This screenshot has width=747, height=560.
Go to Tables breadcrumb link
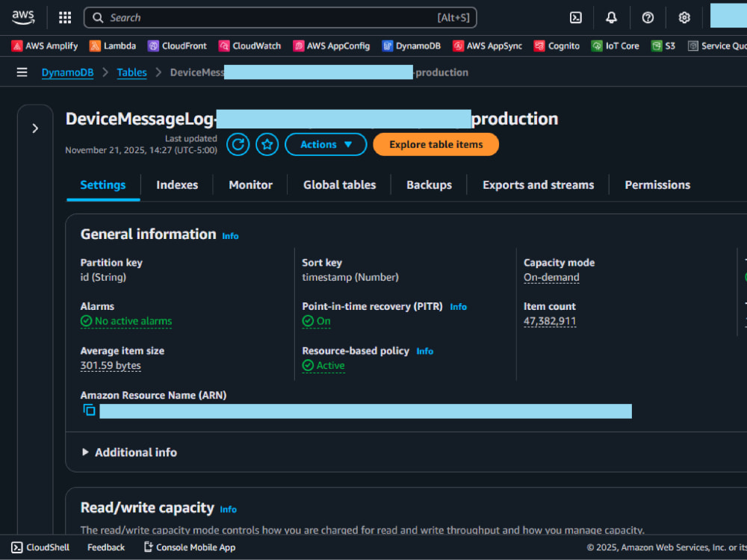pyautogui.click(x=131, y=72)
